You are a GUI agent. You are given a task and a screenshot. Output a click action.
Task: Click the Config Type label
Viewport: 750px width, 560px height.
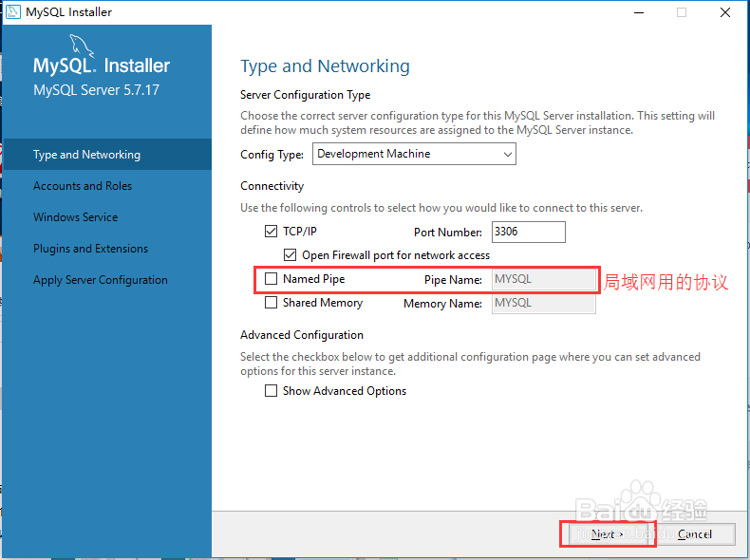point(272,155)
